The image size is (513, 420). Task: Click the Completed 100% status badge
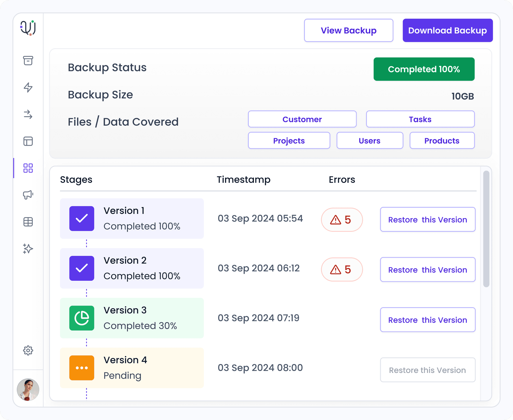point(424,69)
